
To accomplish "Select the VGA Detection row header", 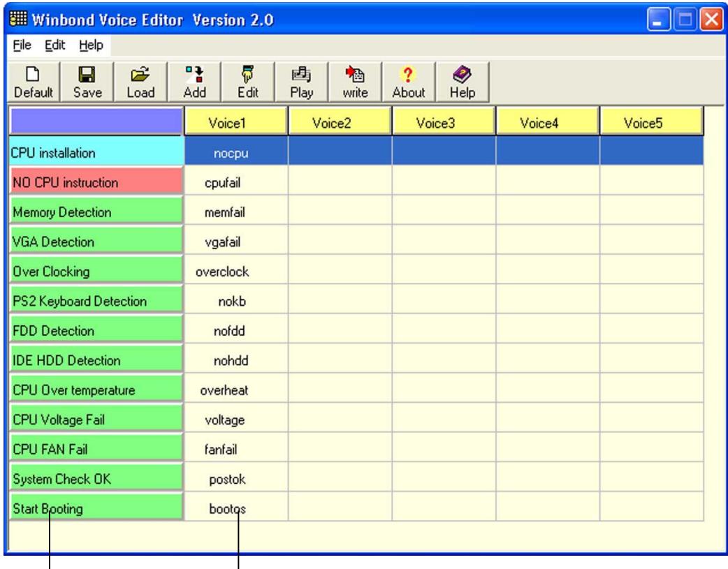I will point(96,240).
